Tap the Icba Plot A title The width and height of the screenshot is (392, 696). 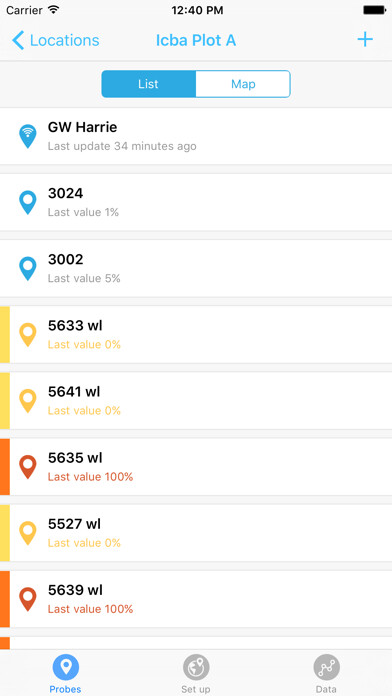[196, 40]
